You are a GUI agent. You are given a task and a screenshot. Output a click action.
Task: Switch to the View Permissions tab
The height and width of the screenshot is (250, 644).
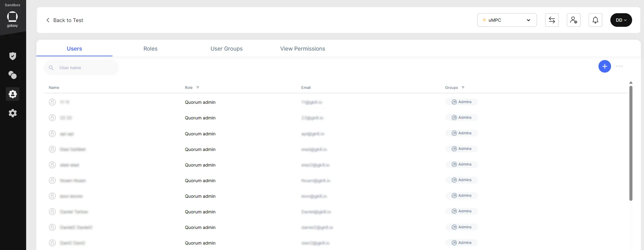[x=303, y=49]
